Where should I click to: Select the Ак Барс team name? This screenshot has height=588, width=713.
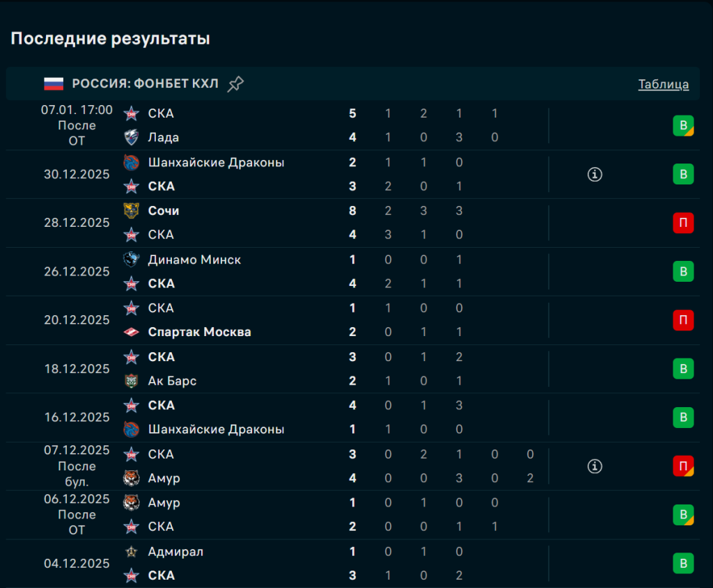click(x=172, y=381)
